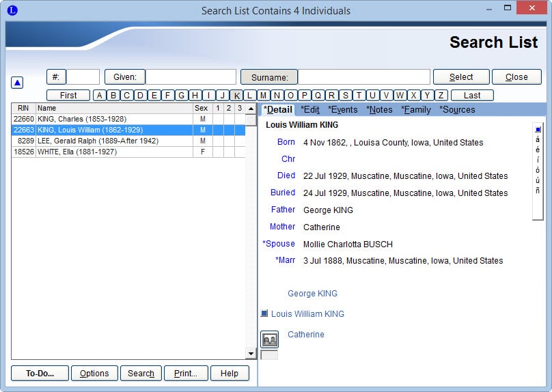Click the RIN column header

[x=23, y=108]
